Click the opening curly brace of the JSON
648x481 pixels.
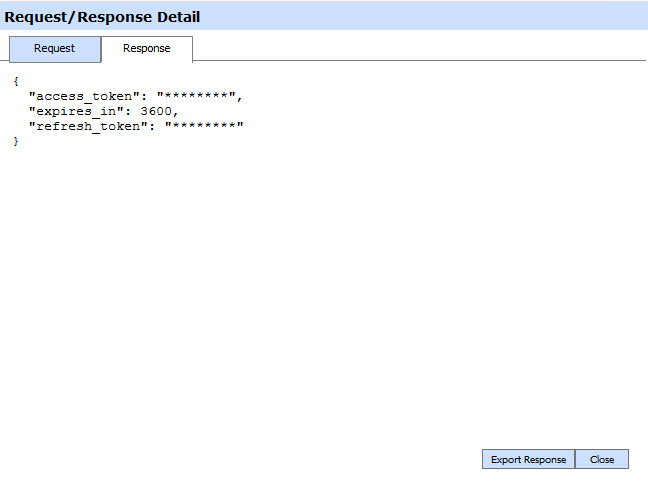[16, 81]
